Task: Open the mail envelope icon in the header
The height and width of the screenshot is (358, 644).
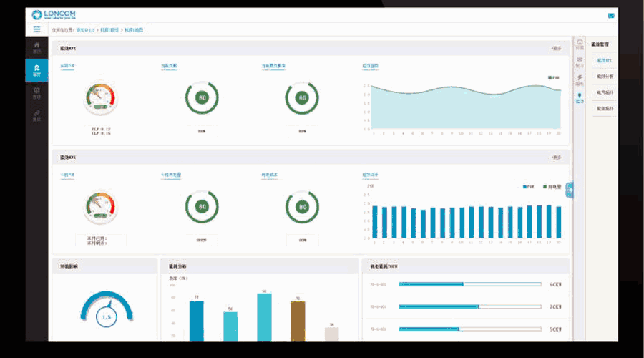Action: click(611, 16)
